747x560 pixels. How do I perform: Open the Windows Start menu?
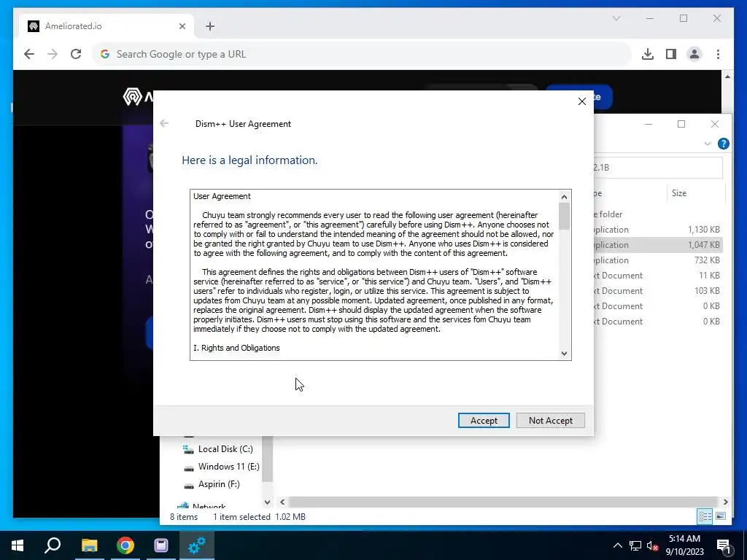[18, 545]
